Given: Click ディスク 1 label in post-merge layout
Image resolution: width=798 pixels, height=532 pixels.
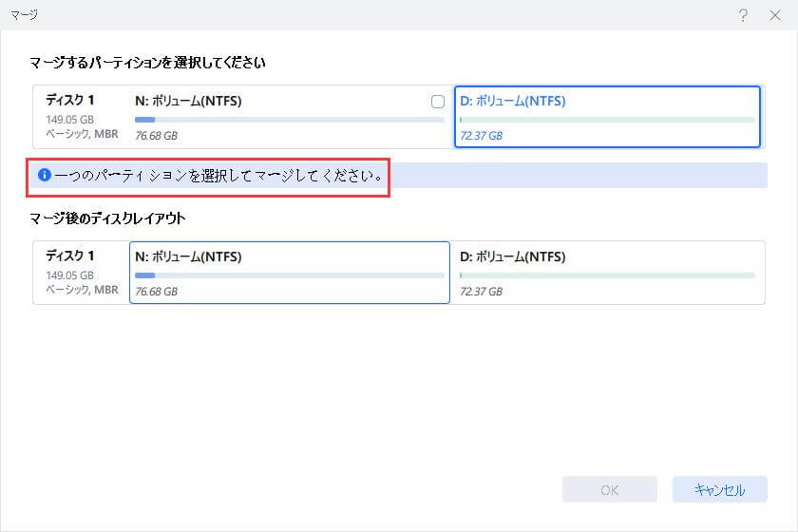Looking at the screenshot, I should pyautogui.click(x=69, y=256).
